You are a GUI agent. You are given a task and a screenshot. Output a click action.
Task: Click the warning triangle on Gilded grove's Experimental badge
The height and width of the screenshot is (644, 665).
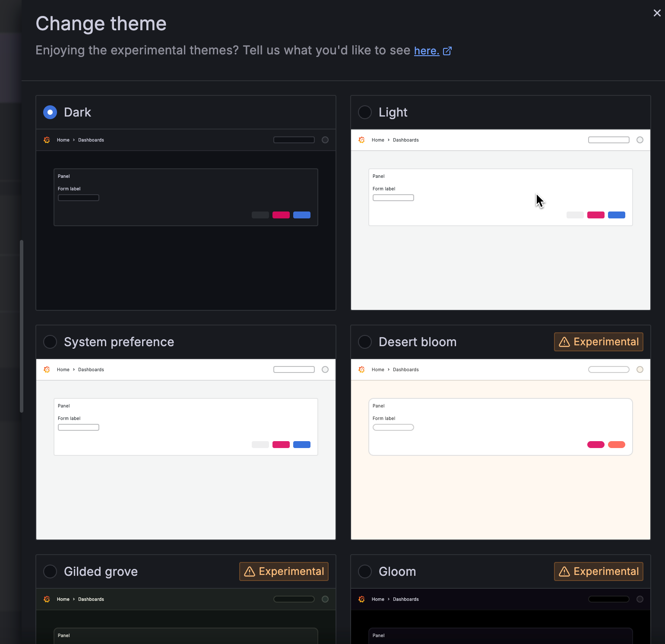click(249, 571)
